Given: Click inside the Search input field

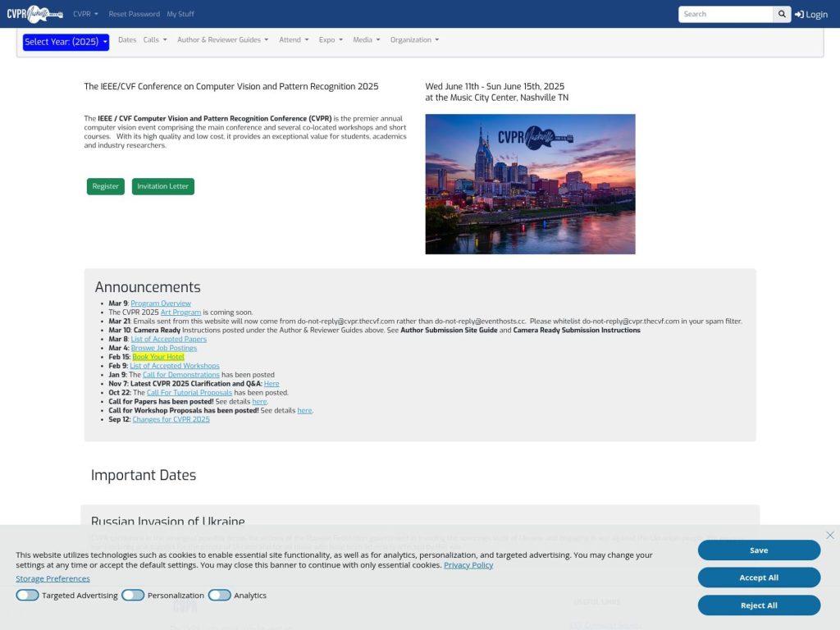Looking at the screenshot, I should click(x=725, y=14).
